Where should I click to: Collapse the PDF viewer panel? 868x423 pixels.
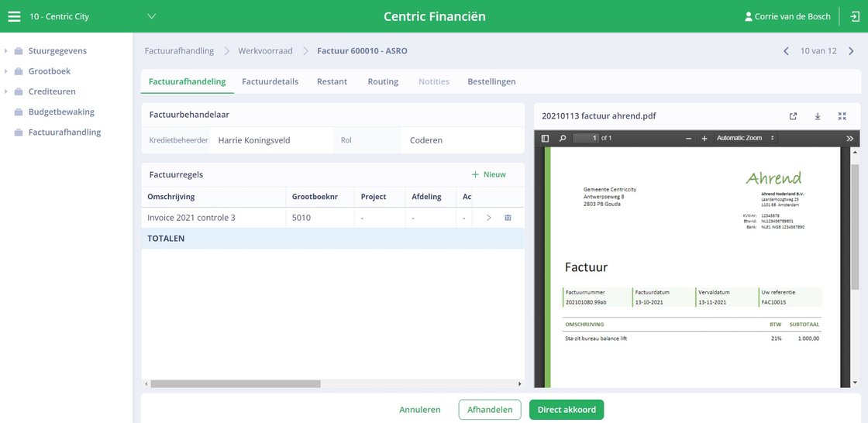(x=842, y=116)
